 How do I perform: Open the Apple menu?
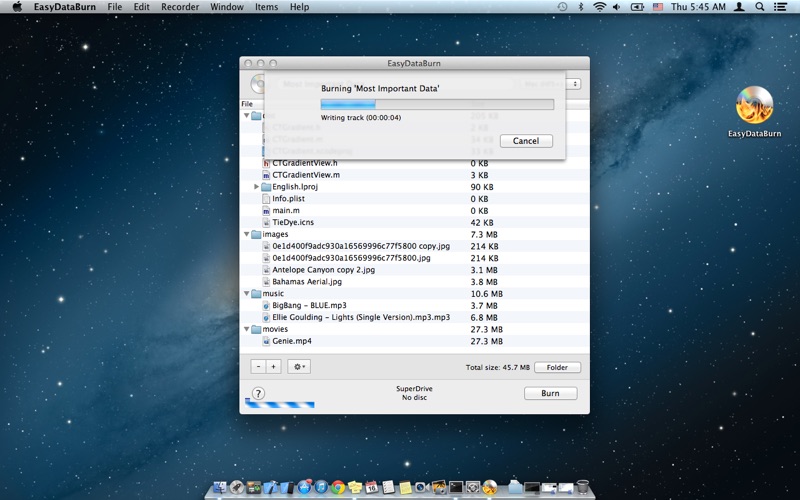point(17,7)
